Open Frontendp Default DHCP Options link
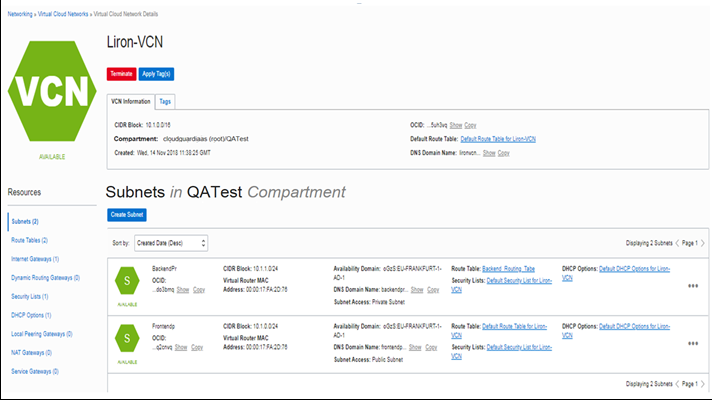The image size is (712, 400). 634,326
